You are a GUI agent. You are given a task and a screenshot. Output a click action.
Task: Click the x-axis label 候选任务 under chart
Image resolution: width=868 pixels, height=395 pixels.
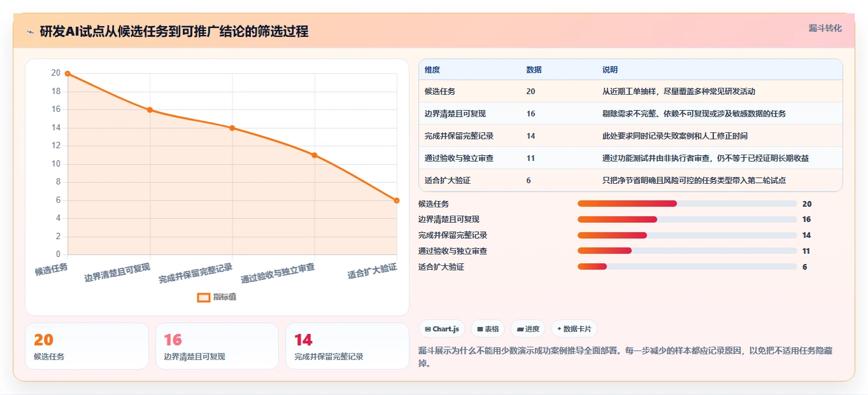click(52, 269)
